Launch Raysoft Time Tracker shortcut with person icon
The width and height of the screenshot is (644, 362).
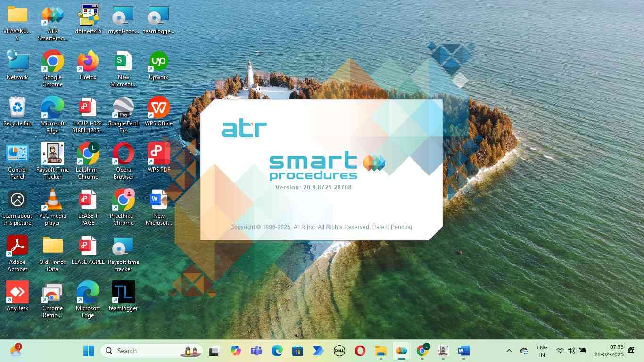tap(52, 161)
